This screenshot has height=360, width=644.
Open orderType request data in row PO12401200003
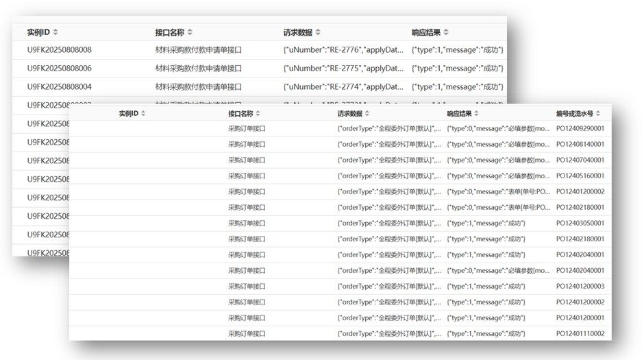[389, 287]
